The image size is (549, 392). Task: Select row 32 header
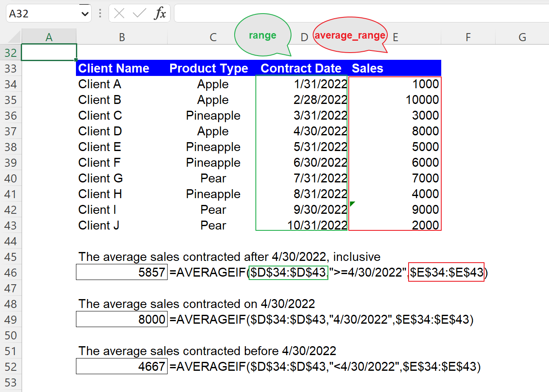[x=10, y=53]
